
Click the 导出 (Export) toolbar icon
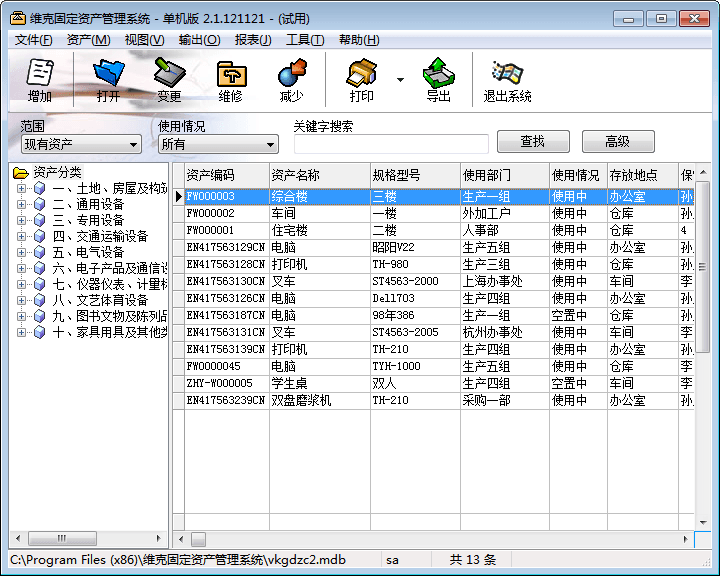pyautogui.click(x=438, y=80)
